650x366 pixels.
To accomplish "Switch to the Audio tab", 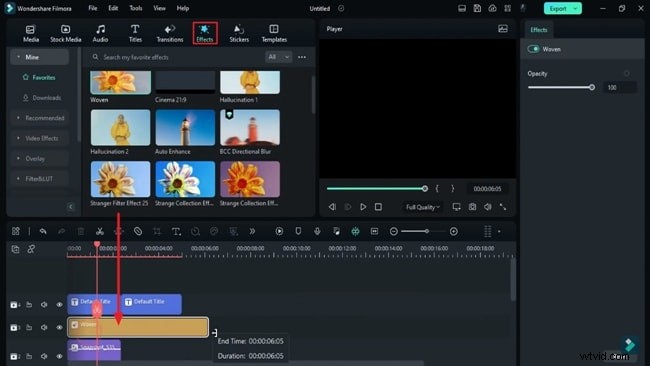I will 100,33.
